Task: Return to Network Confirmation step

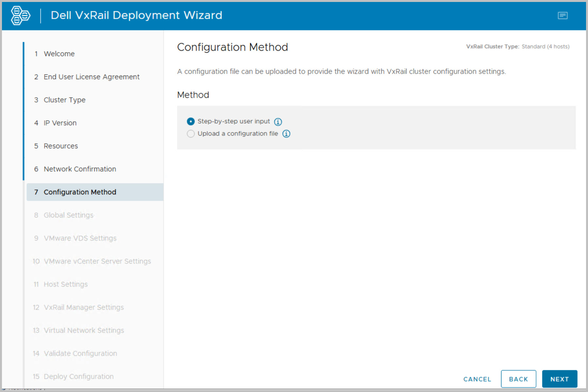Action: (x=80, y=169)
